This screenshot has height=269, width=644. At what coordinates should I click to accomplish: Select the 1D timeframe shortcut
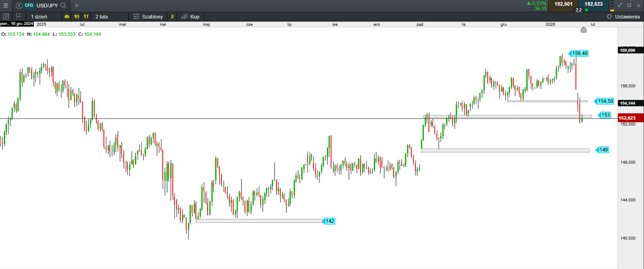coord(77,16)
